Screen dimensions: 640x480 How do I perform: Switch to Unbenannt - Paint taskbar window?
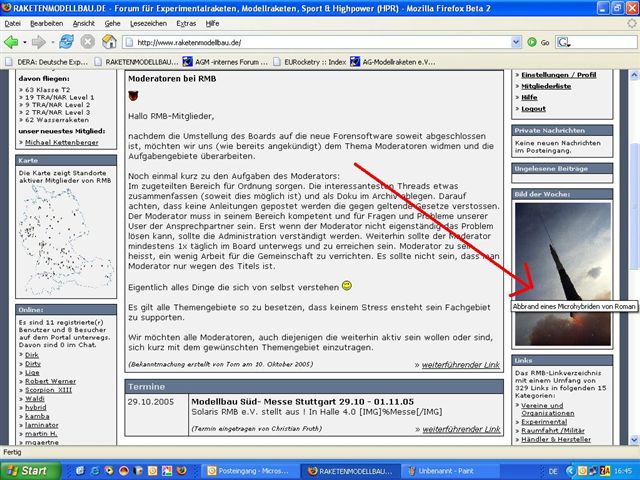point(451,471)
